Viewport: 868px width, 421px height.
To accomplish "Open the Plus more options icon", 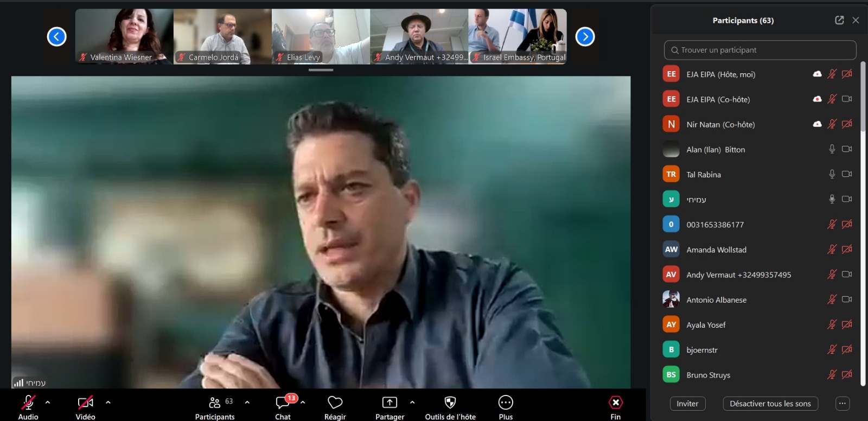I will [506, 403].
